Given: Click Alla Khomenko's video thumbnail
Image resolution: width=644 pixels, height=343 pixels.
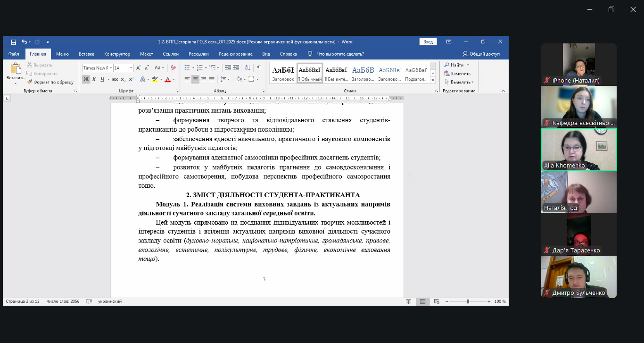Looking at the screenshot, I should (x=578, y=150).
